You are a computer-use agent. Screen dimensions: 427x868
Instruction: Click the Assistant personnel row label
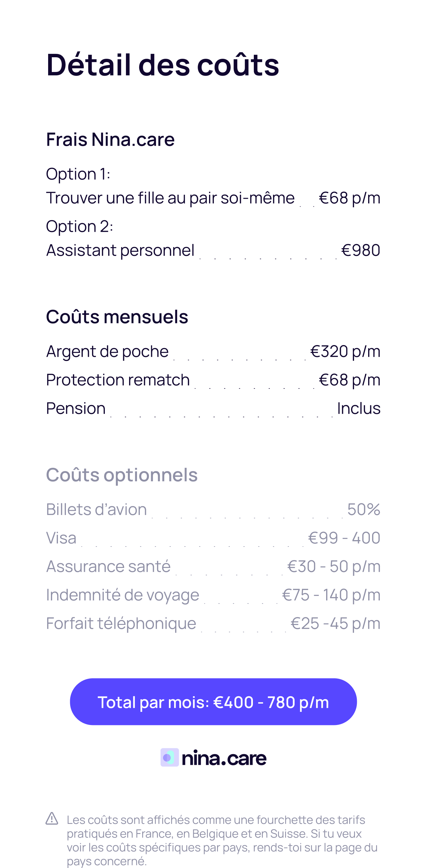[x=120, y=250]
